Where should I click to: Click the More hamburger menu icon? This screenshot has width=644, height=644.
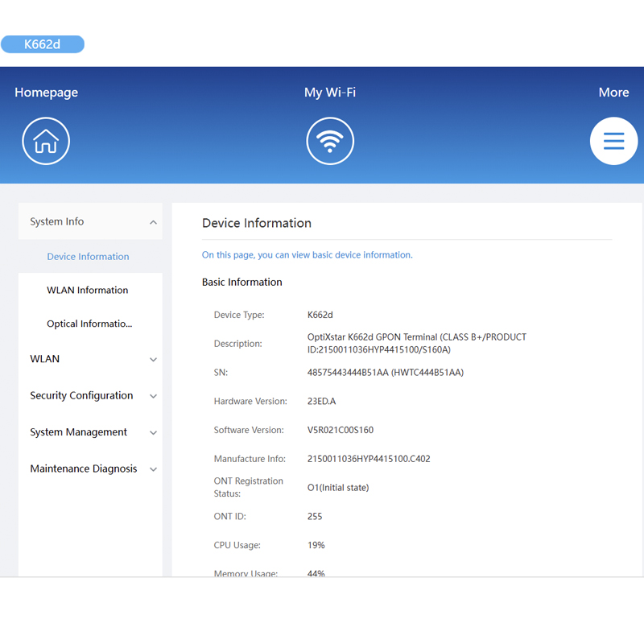(x=613, y=141)
